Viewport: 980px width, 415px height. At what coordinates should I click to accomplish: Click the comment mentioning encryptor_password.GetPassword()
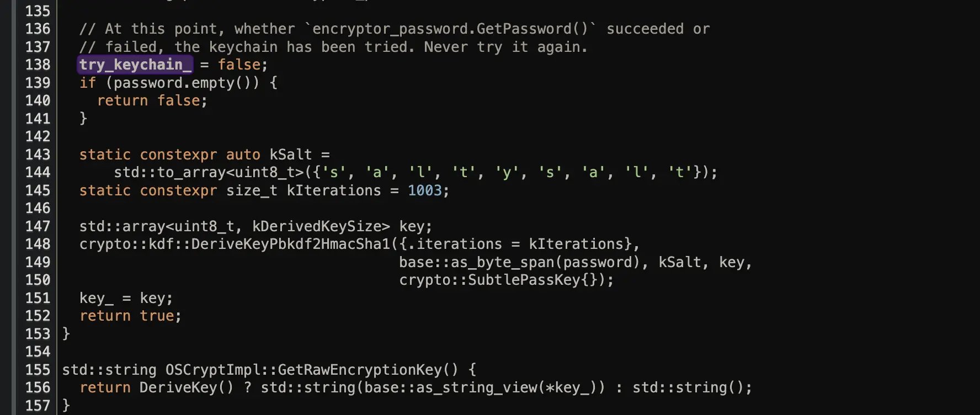click(x=394, y=29)
